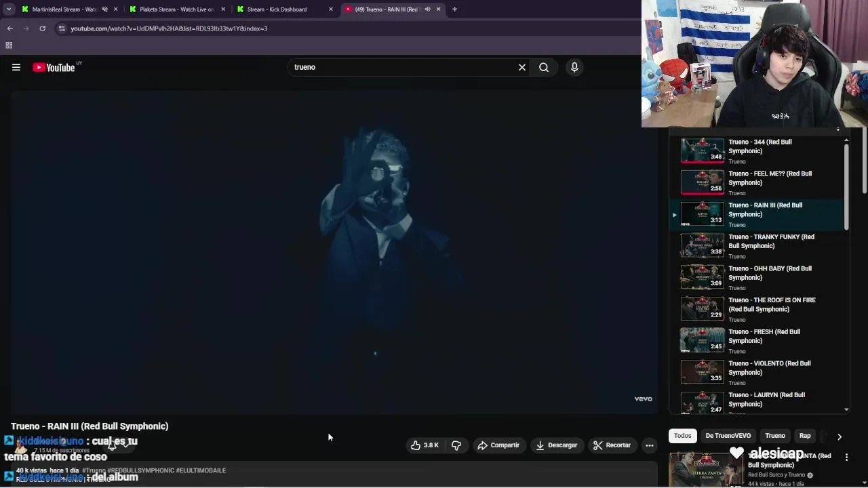Viewport: 868px width, 488px height.
Task: Unmute the MartinIsReal Stream tab audio icon
Action: pyautogui.click(x=104, y=9)
